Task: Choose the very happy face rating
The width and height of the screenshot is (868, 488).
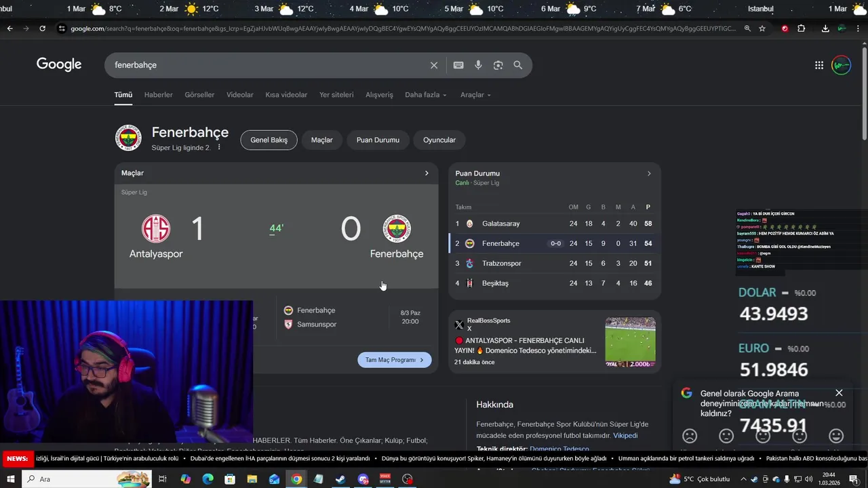Action: point(836,436)
